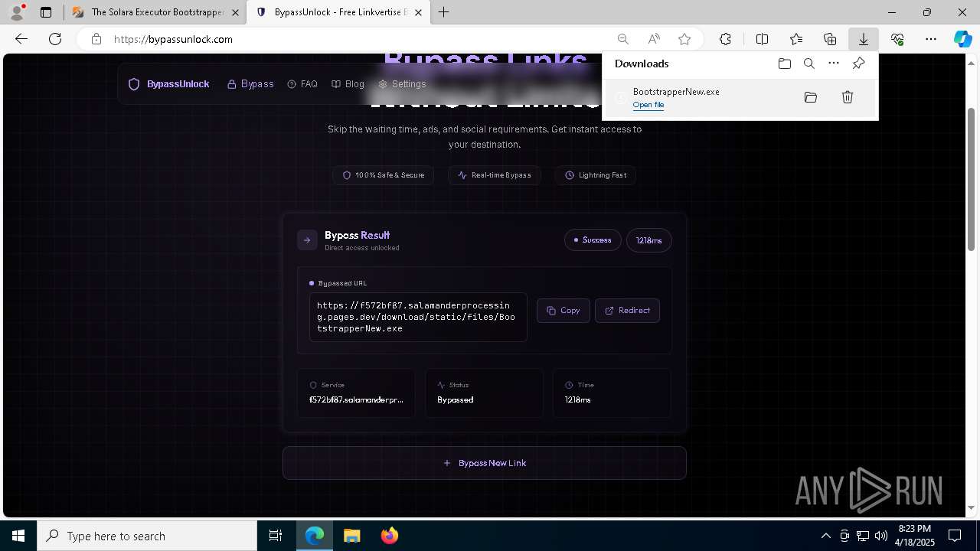Open Task View on taskbar
Screen dimensions: 980x551
pyautogui.click(x=276, y=536)
